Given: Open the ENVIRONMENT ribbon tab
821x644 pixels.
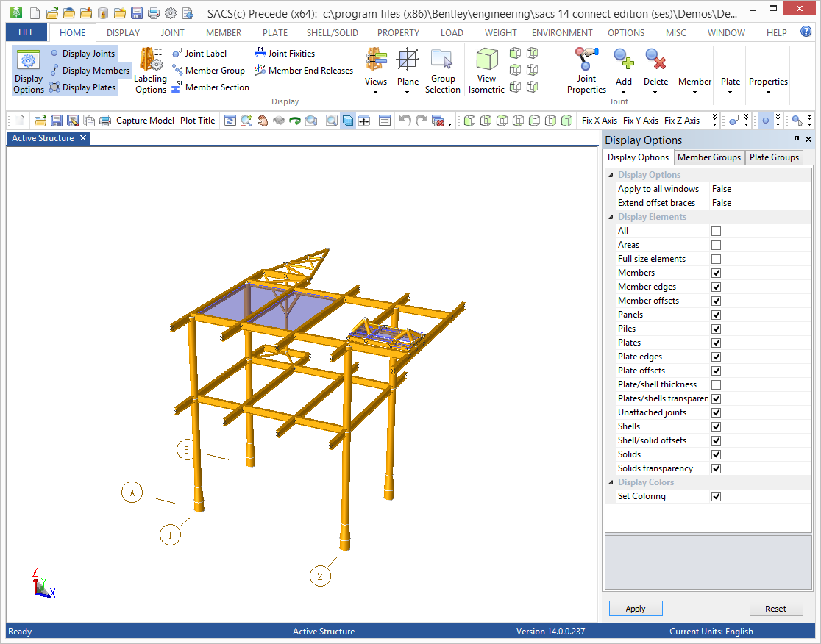Looking at the screenshot, I should point(562,32).
